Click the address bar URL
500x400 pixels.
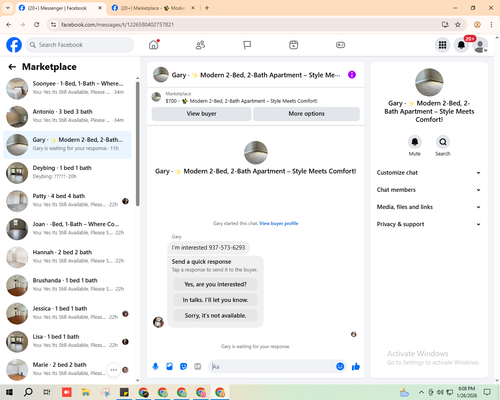[117, 25]
